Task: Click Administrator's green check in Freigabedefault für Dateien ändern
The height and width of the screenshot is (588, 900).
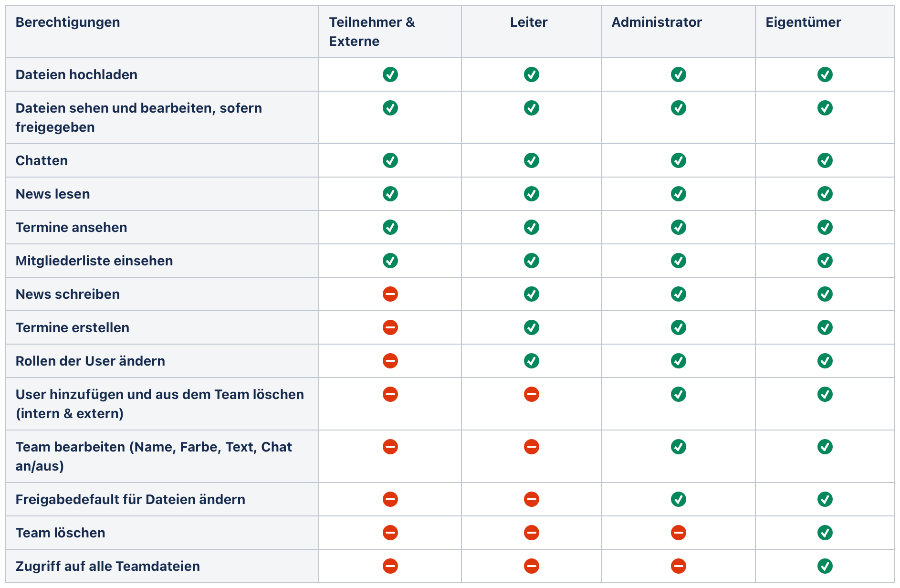Action: (678, 499)
